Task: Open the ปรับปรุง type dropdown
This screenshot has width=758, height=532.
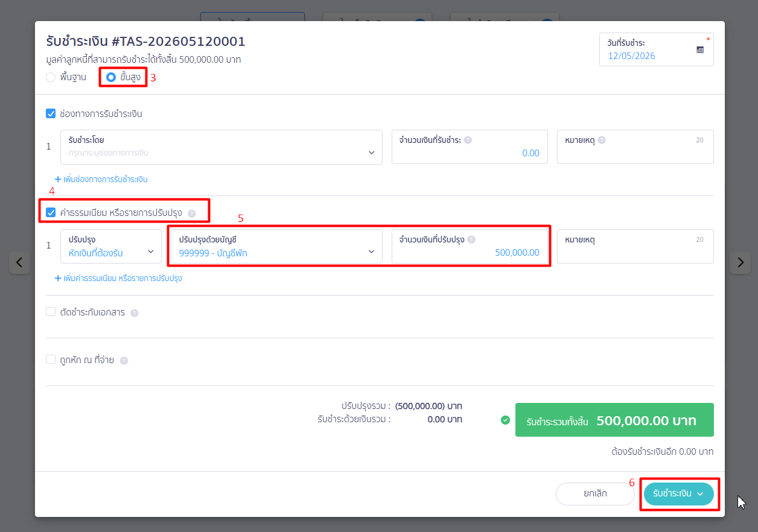Action: point(111,246)
